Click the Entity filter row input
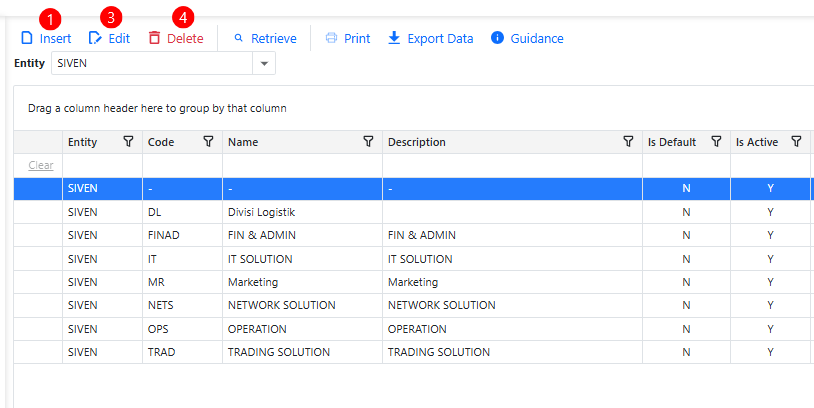This screenshot has height=408, width=814. [x=103, y=166]
